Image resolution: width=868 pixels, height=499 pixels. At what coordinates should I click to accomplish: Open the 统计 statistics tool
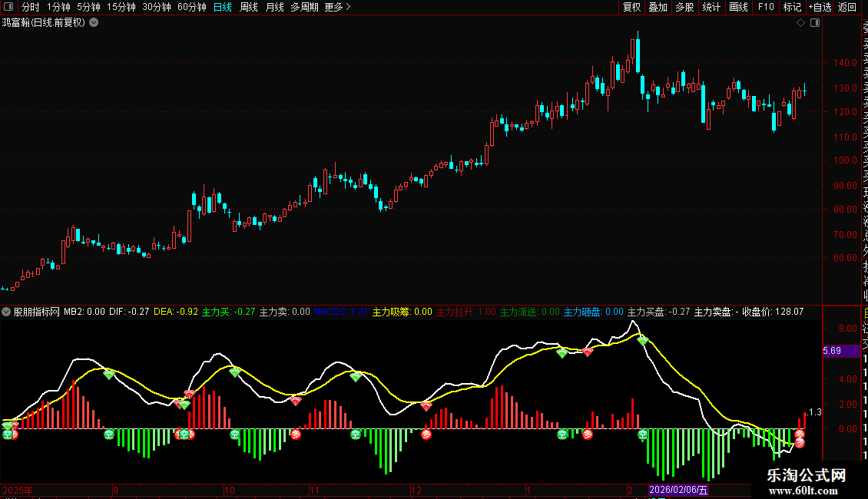711,7
